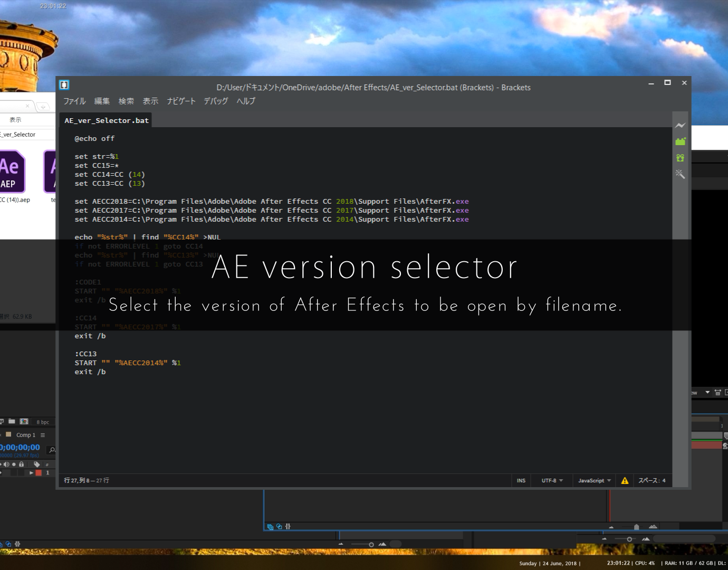The height and width of the screenshot is (570, 728).
Task: Click the line '@echo off' in editor
Action: click(94, 138)
